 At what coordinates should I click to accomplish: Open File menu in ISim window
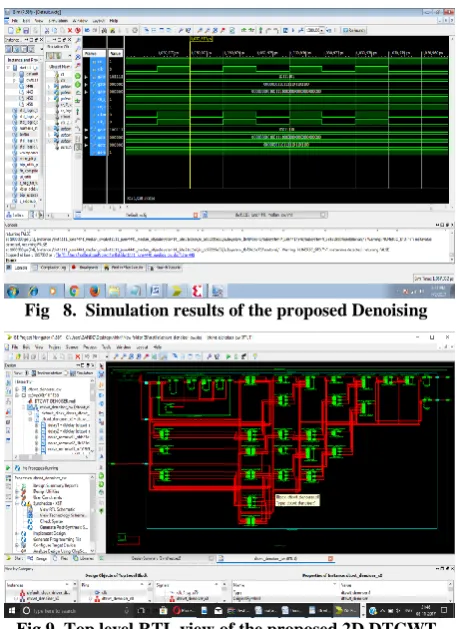point(14,20)
